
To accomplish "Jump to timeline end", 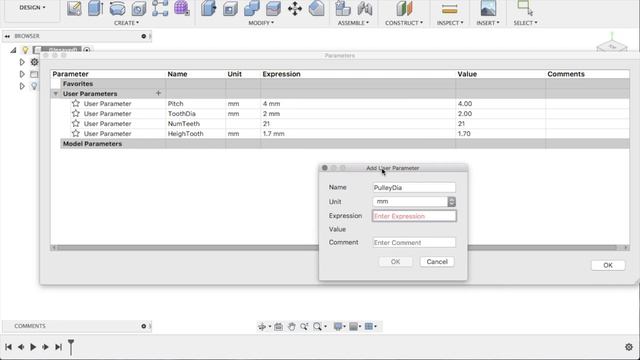I will tap(58, 347).
